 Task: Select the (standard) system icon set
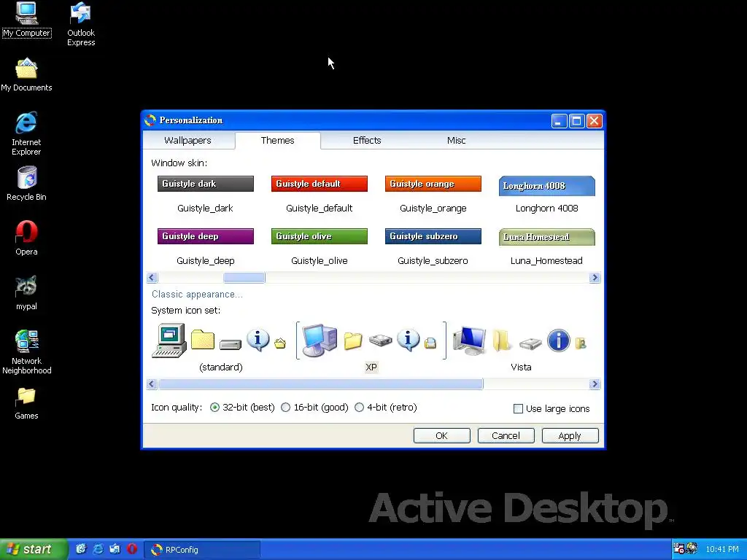[220, 346]
